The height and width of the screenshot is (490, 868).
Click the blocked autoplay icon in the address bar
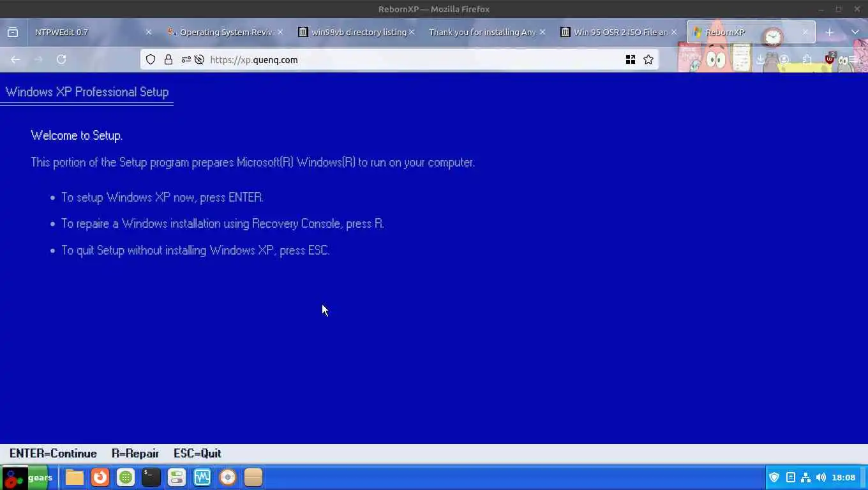tap(199, 59)
